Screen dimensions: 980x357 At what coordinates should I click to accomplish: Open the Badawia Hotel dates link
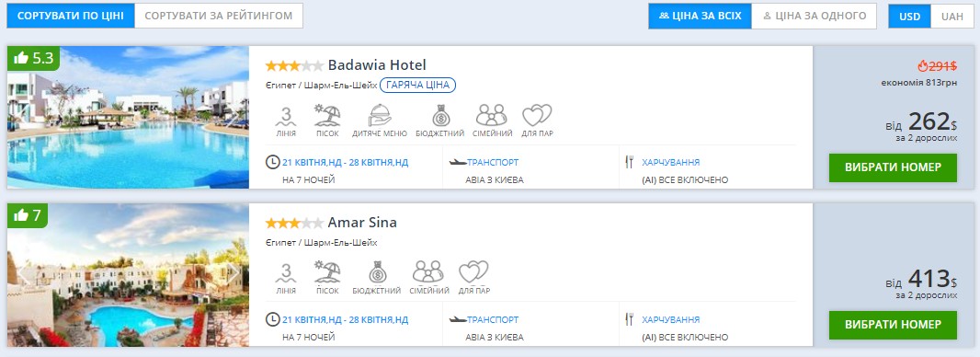coord(345,163)
